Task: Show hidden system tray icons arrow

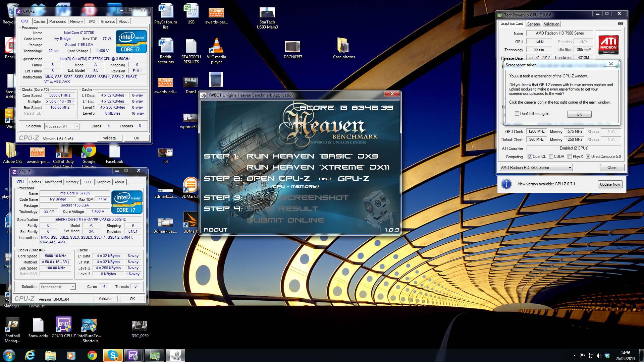Action: [x=575, y=355]
